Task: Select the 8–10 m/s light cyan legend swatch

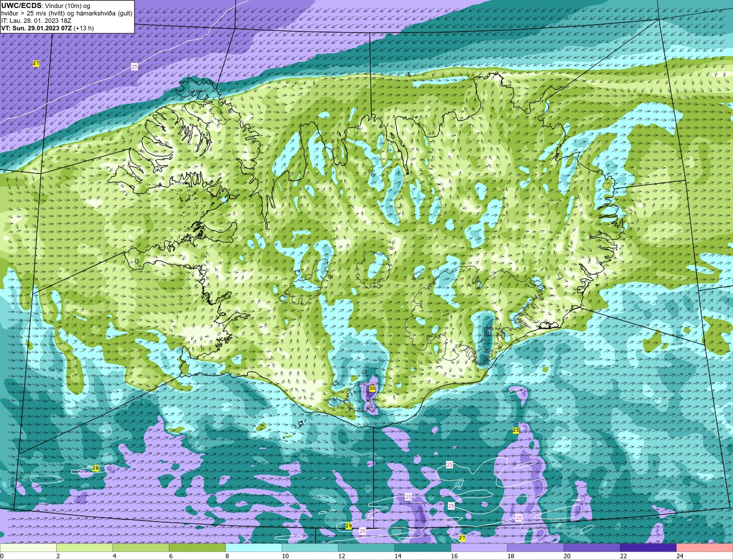Action: coord(254,548)
